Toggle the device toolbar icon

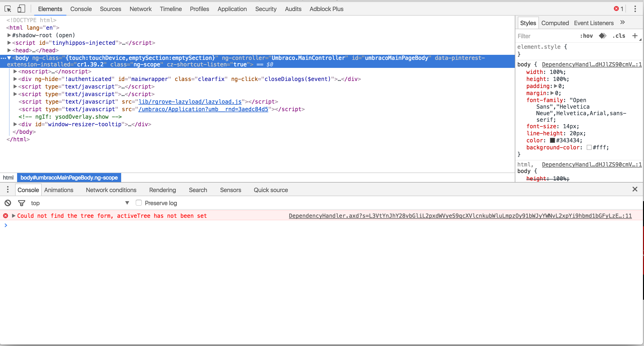[21, 9]
